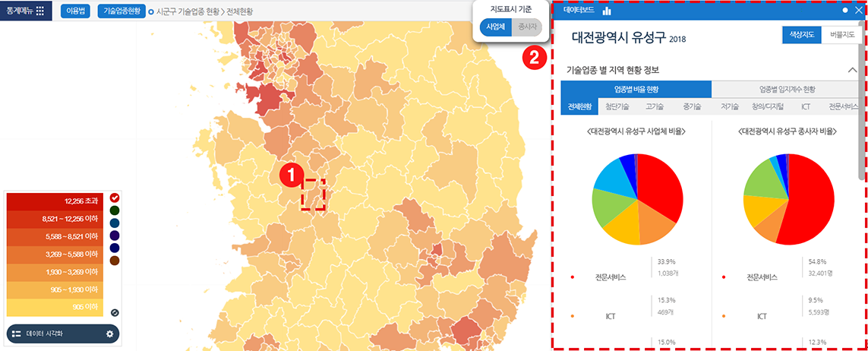Viewport: 868px width, 351px height.
Task: Select the 고기술 sub-tab
Action: click(655, 106)
